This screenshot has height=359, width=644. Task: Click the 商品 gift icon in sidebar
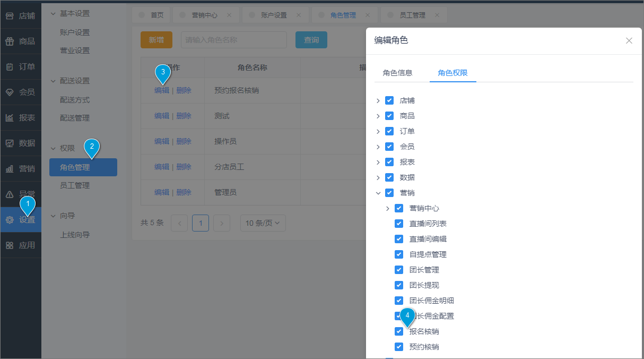(x=10, y=41)
